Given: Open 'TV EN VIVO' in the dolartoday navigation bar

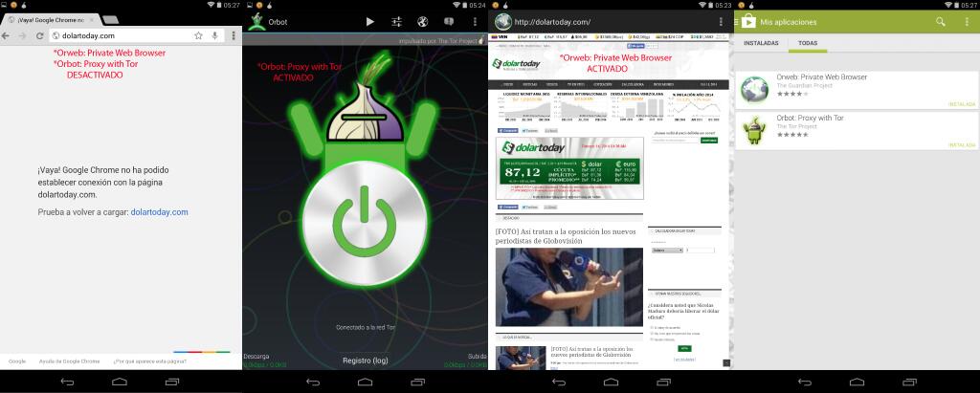Looking at the screenshot, I should (575, 84).
